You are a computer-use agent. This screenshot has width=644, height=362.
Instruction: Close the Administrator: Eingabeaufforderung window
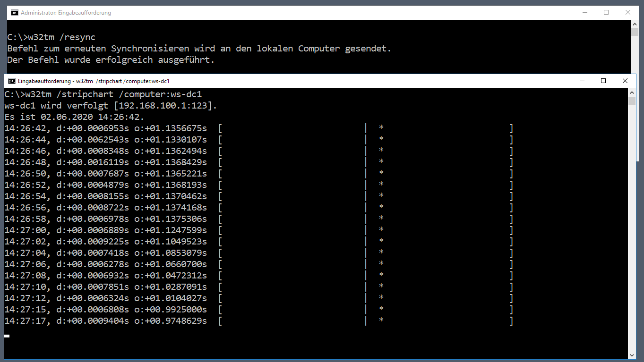pos(628,13)
